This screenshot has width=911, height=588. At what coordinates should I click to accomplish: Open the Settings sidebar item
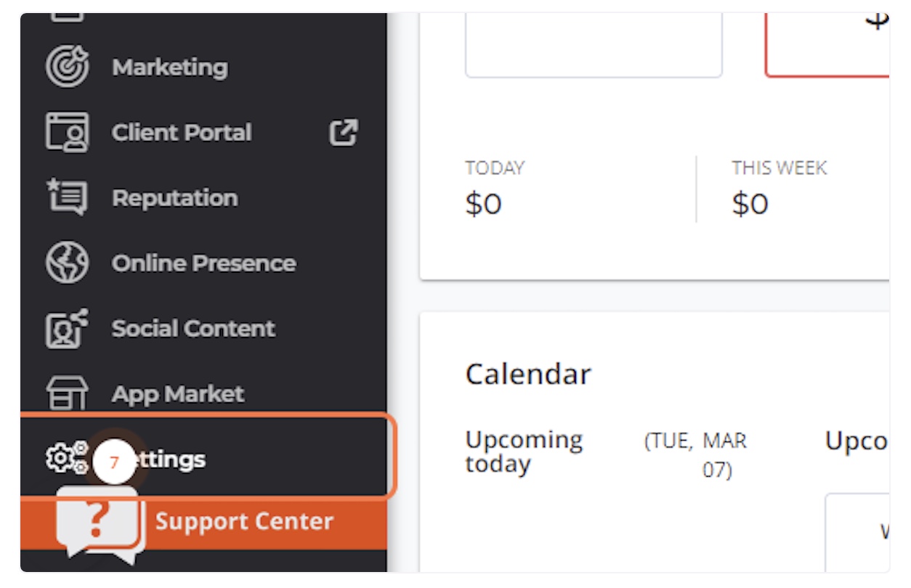pyautogui.click(x=174, y=460)
